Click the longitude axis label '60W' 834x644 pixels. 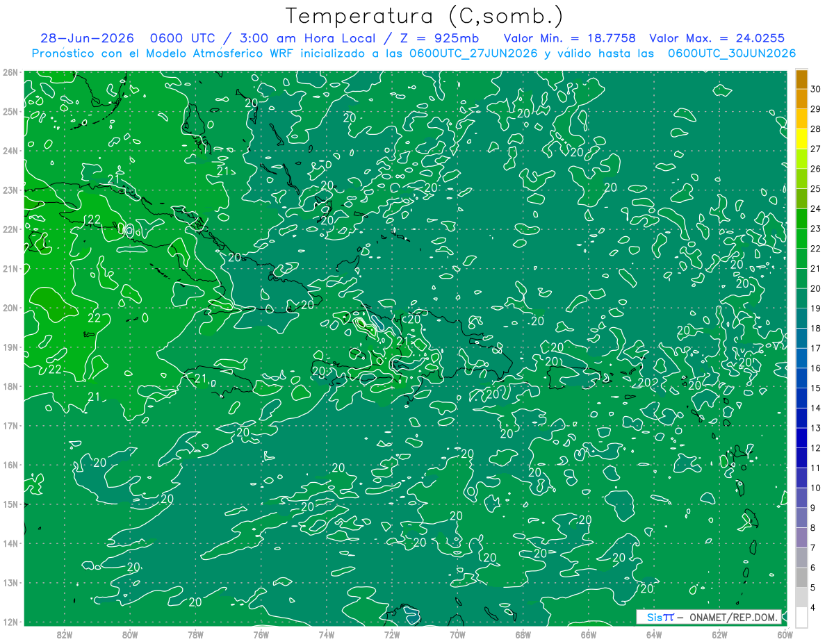point(785,634)
